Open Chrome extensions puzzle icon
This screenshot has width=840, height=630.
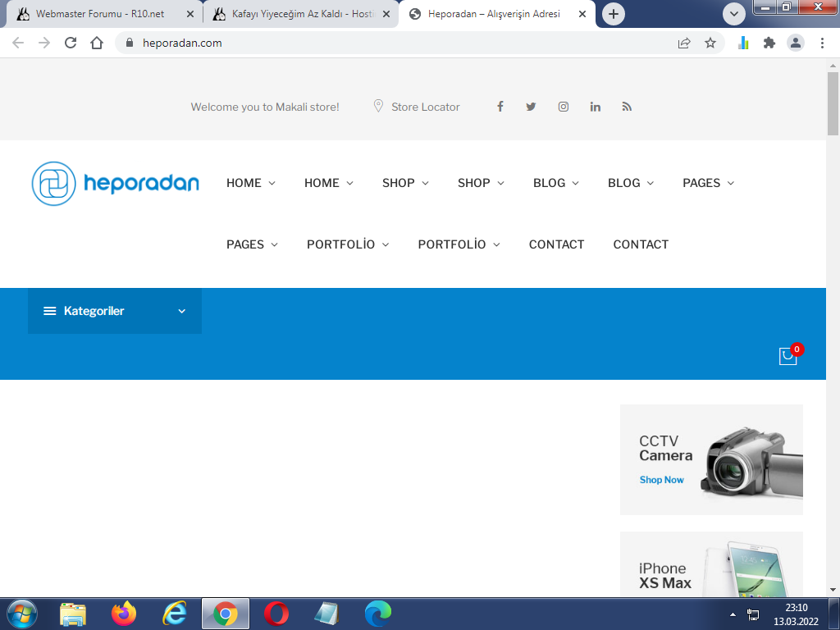tap(769, 43)
